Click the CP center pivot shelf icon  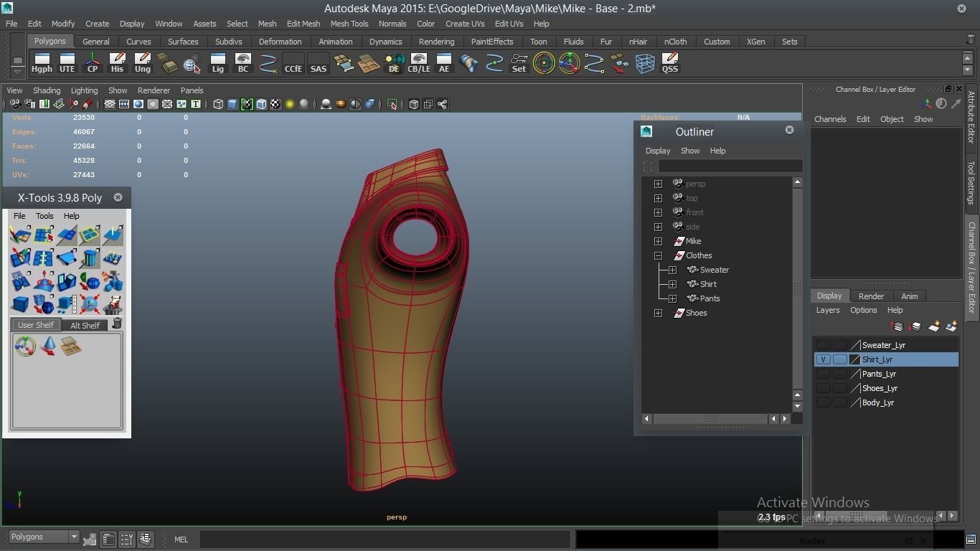coord(92,63)
